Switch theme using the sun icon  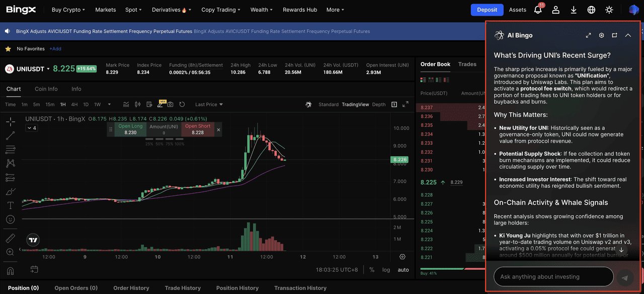(x=609, y=10)
